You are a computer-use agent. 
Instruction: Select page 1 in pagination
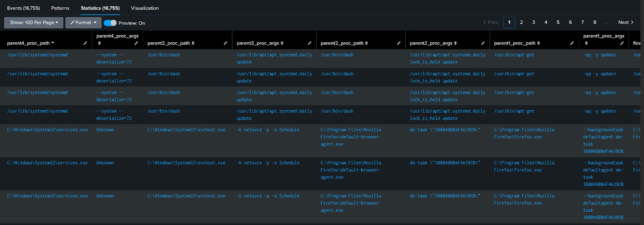coord(509,22)
